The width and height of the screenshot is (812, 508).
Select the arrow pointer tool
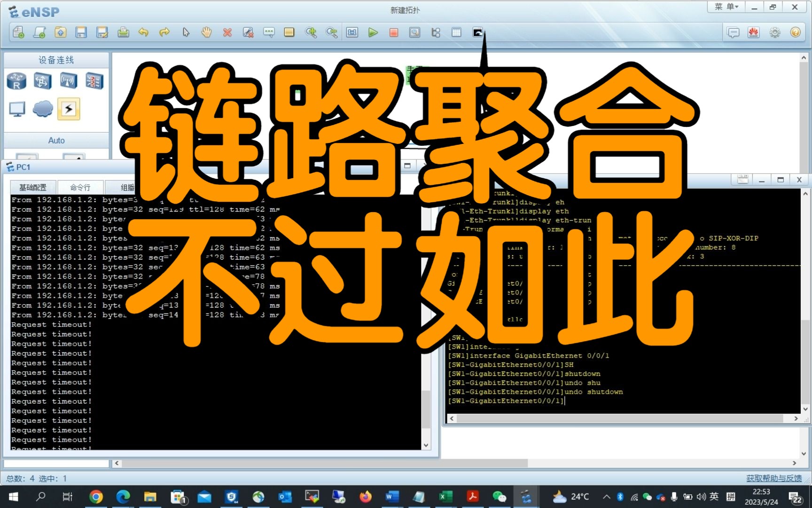(186, 32)
